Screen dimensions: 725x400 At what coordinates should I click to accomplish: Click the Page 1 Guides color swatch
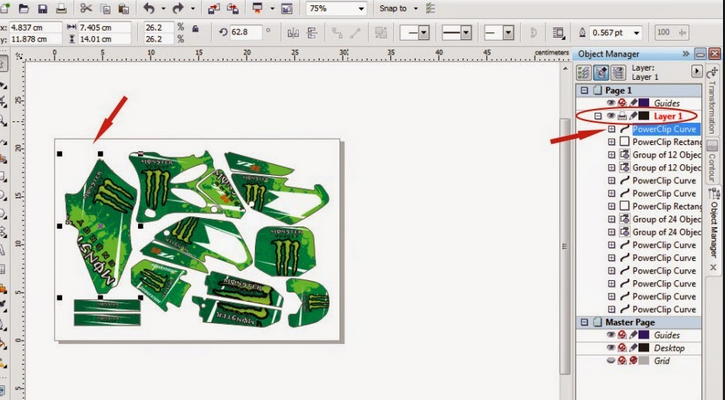click(644, 103)
